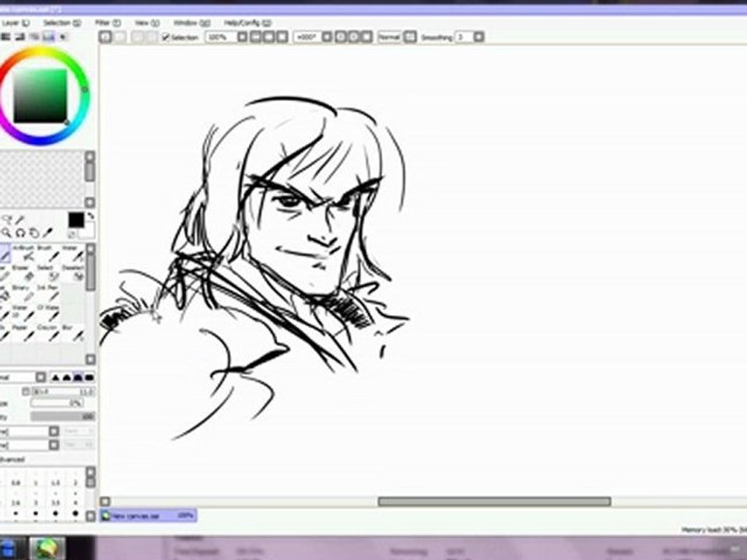The height and width of the screenshot is (560, 747).
Task: Select the Eraser tool
Action: [24, 273]
